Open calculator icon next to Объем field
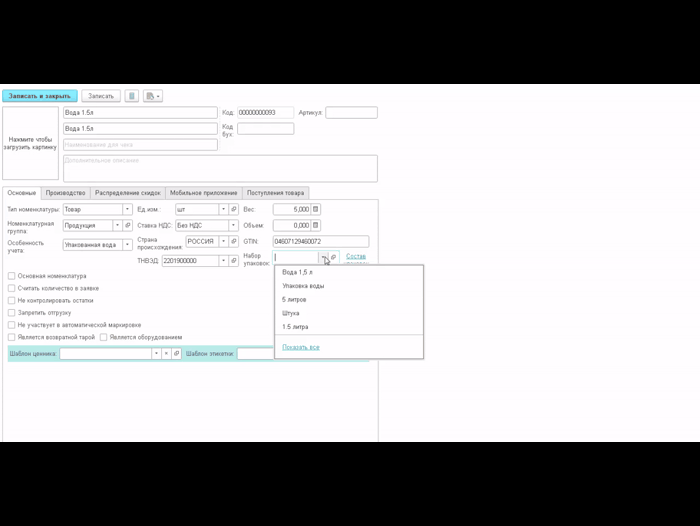Screen dimensions: 700x526 316,225
